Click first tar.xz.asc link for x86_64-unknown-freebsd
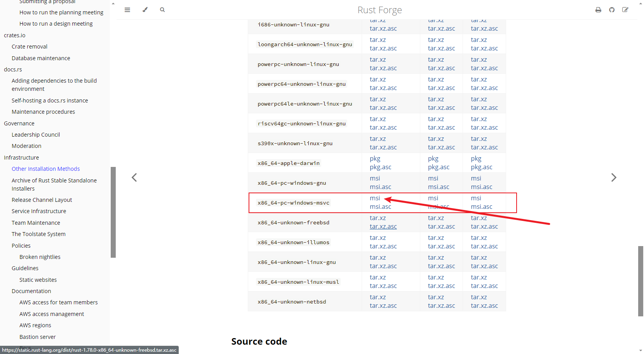The height and width of the screenshot is (354, 644). [x=383, y=227]
